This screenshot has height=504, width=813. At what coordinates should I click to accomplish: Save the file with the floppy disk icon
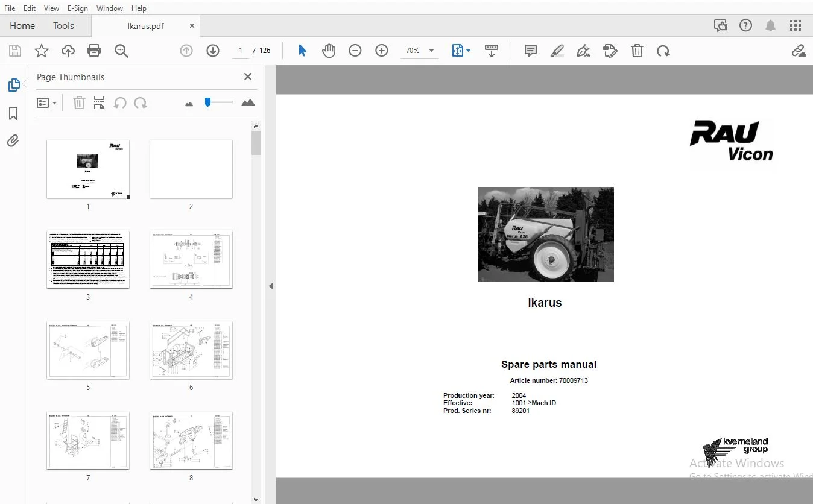click(x=15, y=51)
